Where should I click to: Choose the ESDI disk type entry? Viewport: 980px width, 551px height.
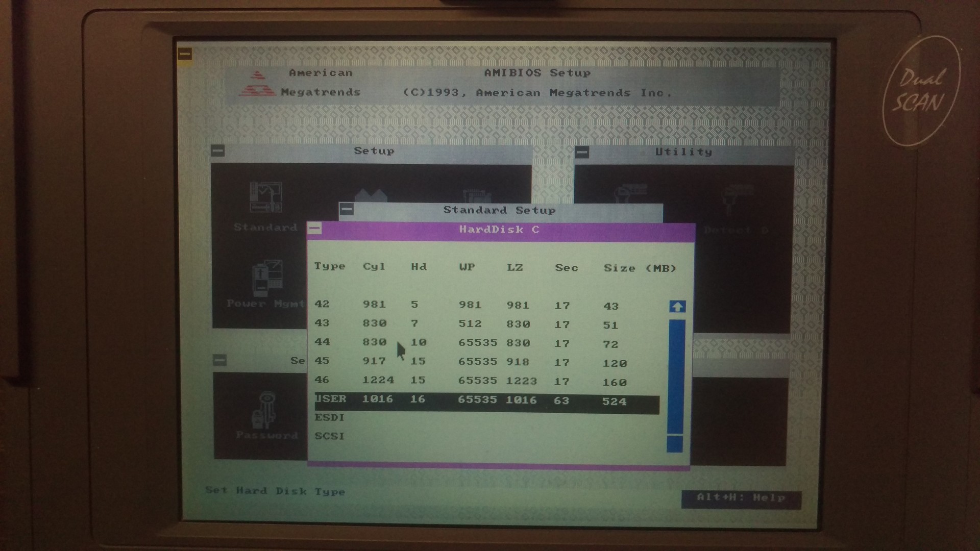[330, 417]
